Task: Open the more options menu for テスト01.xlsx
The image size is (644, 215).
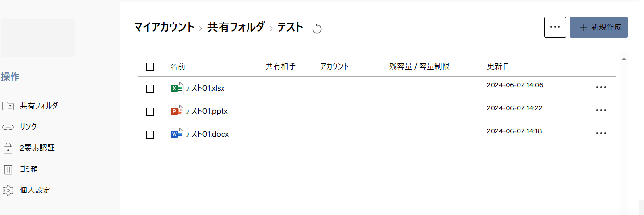Action: 601,87
